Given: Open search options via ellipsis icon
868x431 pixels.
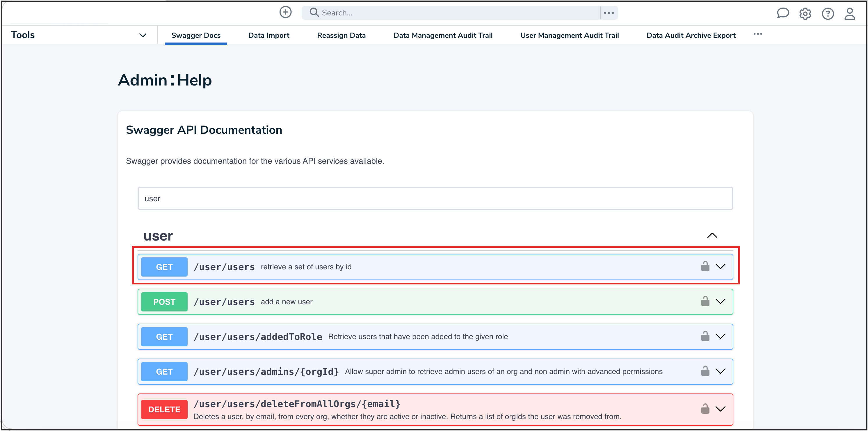Looking at the screenshot, I should click(x=609, y=13).
